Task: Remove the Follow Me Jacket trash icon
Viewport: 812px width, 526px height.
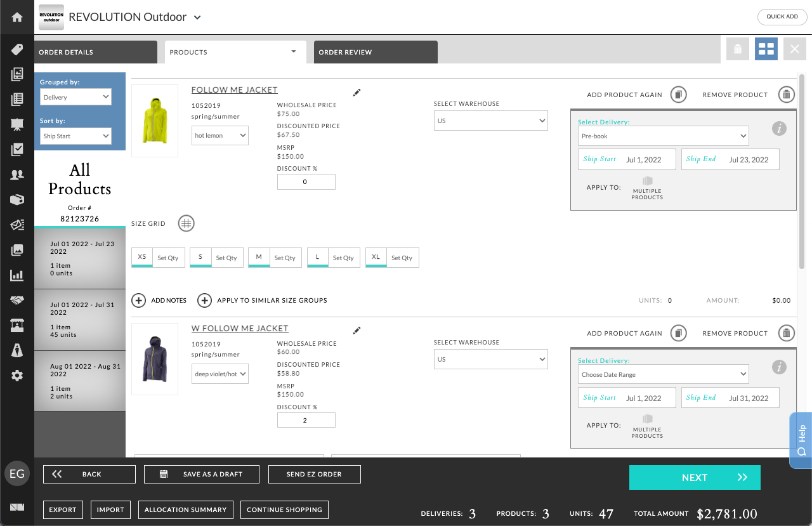Action: [786, 95]
